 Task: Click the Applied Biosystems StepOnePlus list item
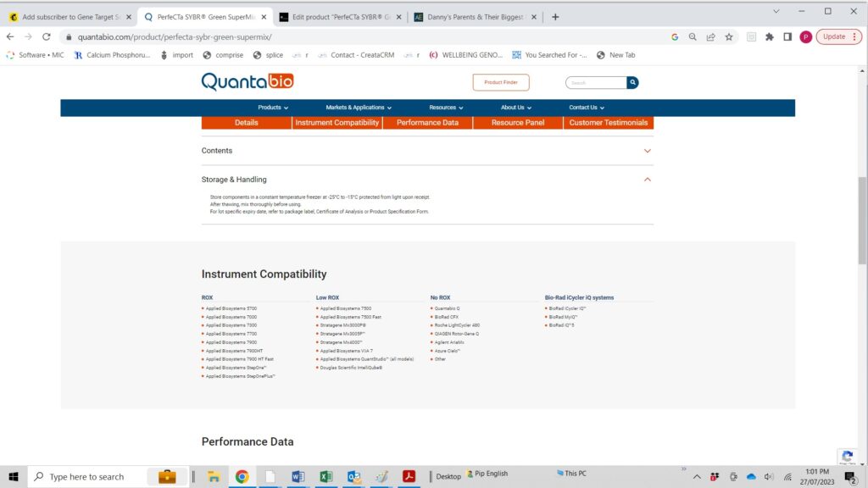tap(240, 376)
